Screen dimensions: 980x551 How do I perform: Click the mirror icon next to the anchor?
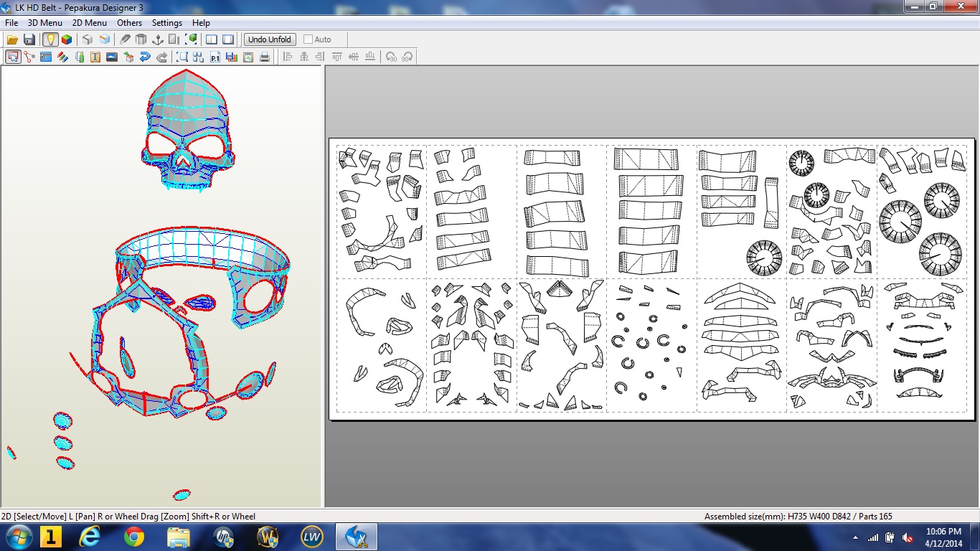point(174,39)
